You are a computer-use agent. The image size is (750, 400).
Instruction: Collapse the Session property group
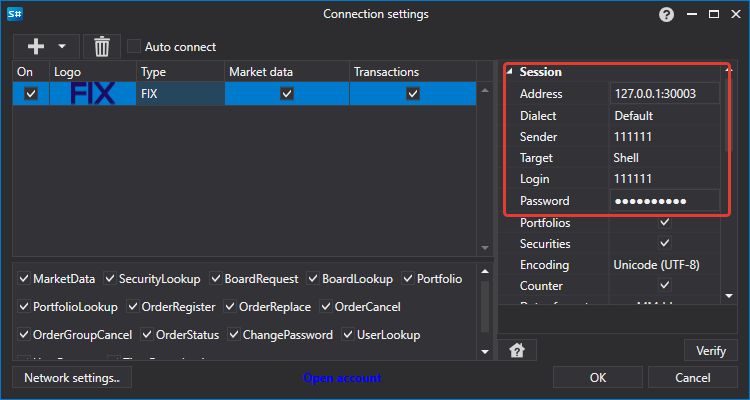pos(509,72)
